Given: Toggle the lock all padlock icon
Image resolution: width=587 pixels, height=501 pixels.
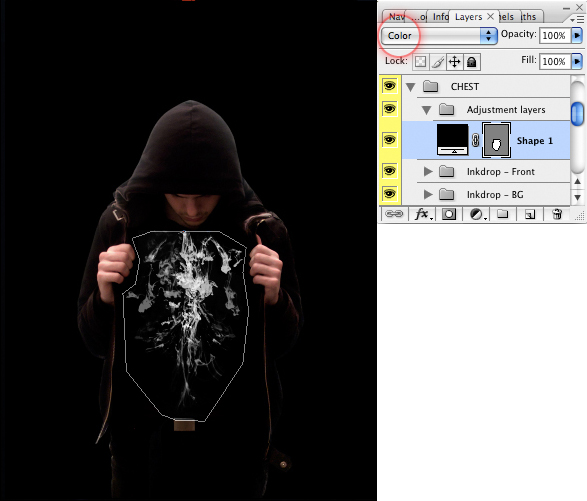Looking at the screenshot, I should click(472, 62).
